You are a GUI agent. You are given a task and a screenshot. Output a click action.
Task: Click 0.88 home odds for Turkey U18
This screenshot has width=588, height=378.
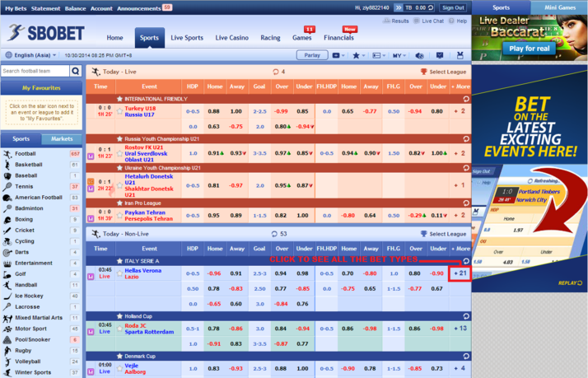214,111
